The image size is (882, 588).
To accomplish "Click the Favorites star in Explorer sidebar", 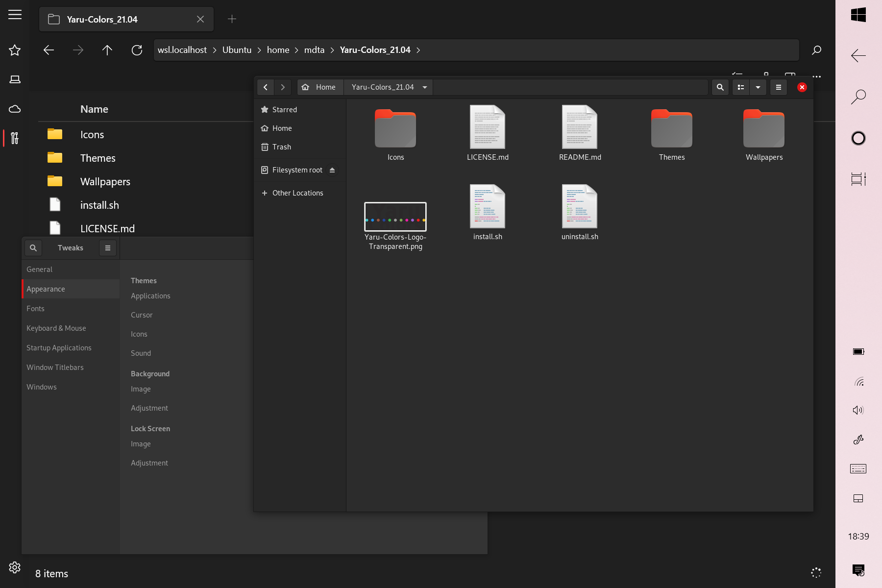I will coord(15,50).
